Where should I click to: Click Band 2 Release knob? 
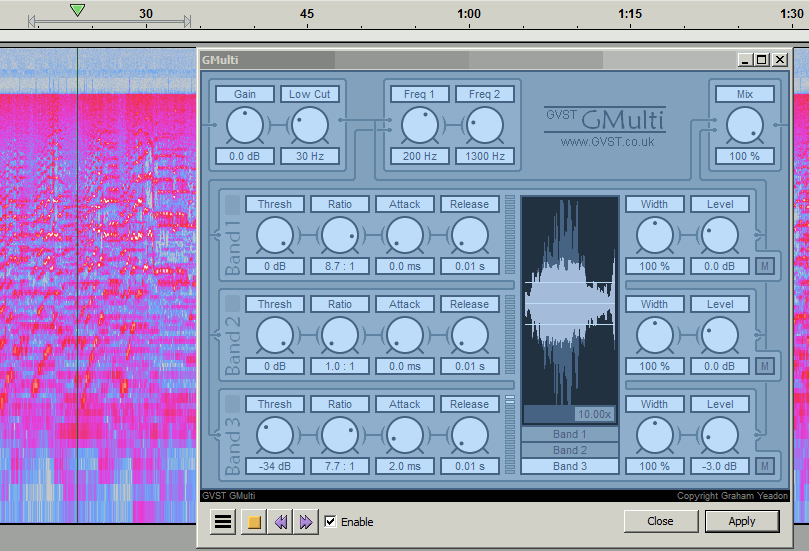[470, 335]
